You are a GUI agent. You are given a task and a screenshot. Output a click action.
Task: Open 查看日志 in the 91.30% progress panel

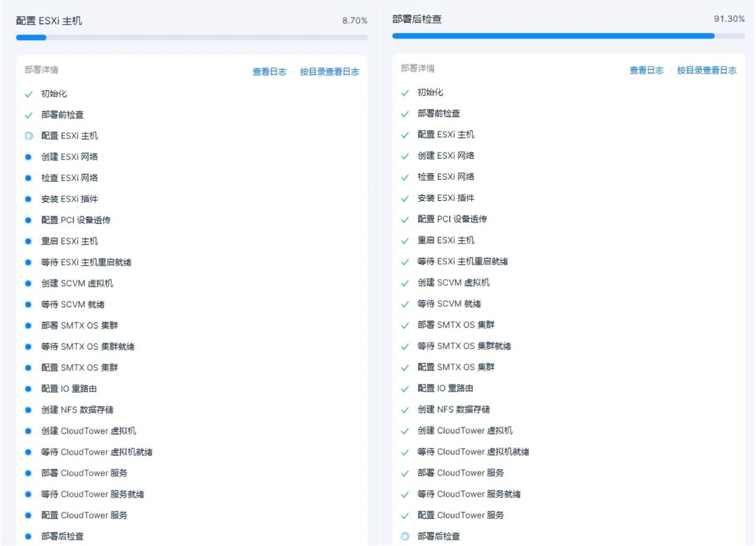(646, 70)
